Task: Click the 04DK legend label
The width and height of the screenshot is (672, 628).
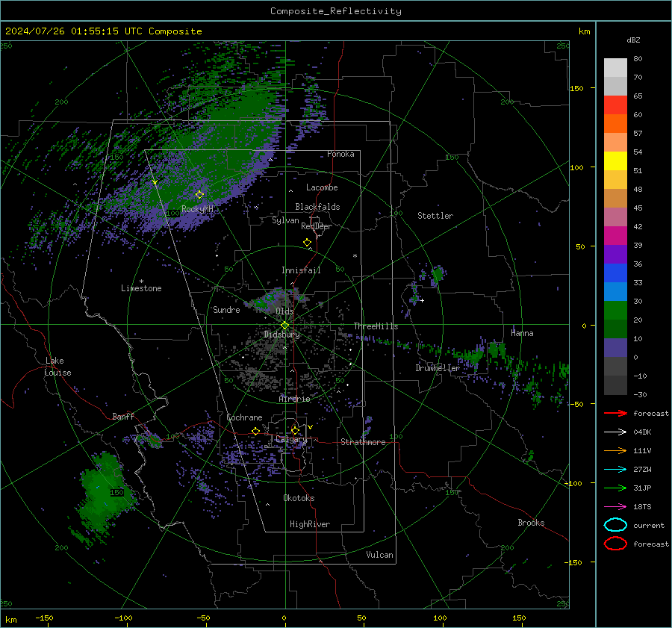Action: pyautogui.click(x=642, y=432)
